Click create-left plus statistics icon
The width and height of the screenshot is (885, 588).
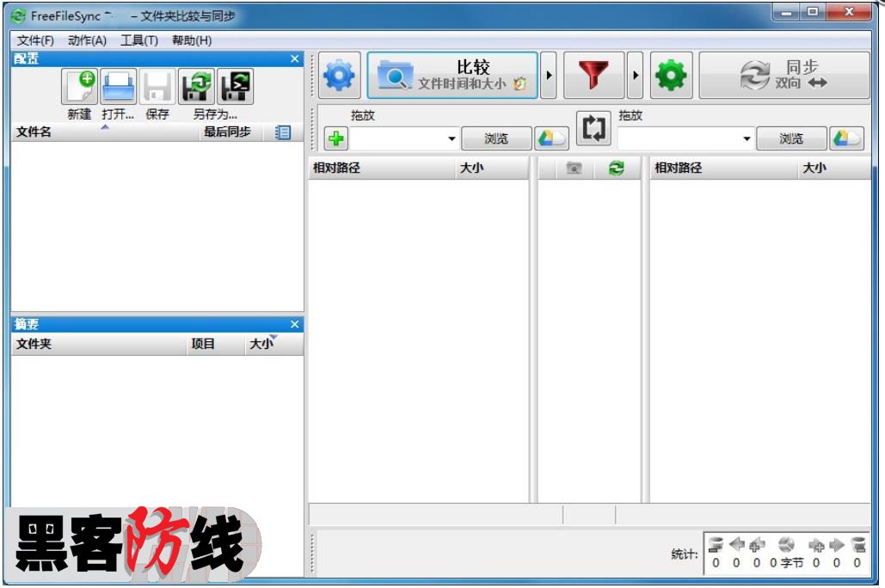click(x=757, y=544)
